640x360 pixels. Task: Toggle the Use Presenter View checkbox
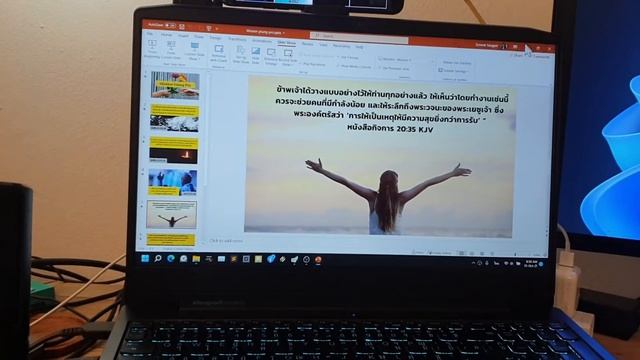click(394, 68)
